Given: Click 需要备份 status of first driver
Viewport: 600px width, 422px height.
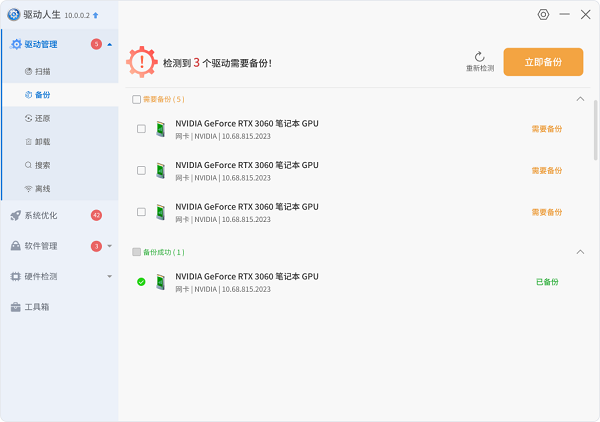Looking at the screenshot, I should pyautogui.click(x=546, y=129).
